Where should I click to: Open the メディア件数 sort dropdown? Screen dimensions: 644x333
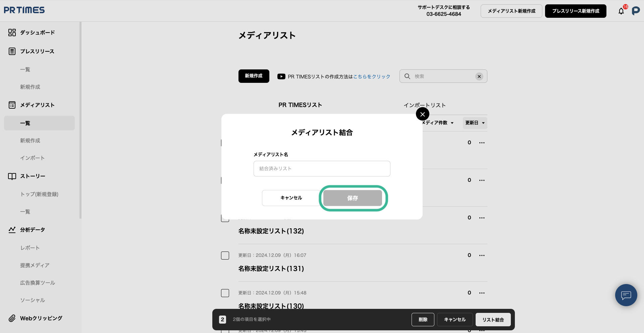pyautogui.click(x=438, y=123)
